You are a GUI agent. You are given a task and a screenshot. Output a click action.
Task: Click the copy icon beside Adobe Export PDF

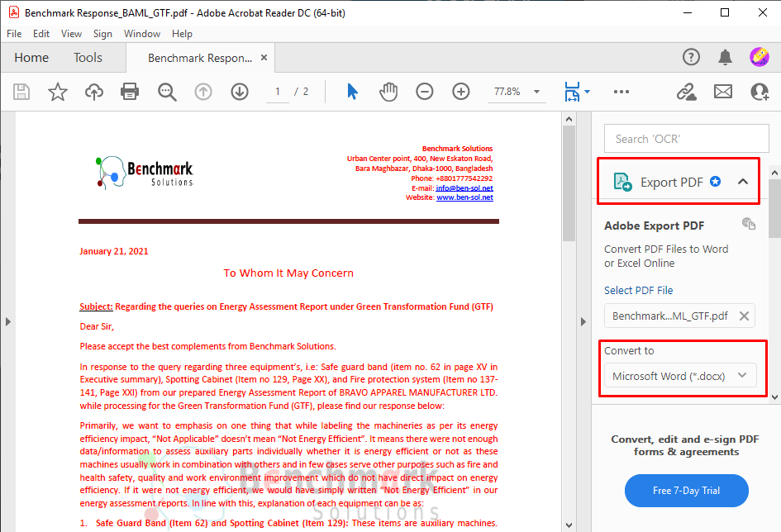pyautogui.click(x=749, y=223)
